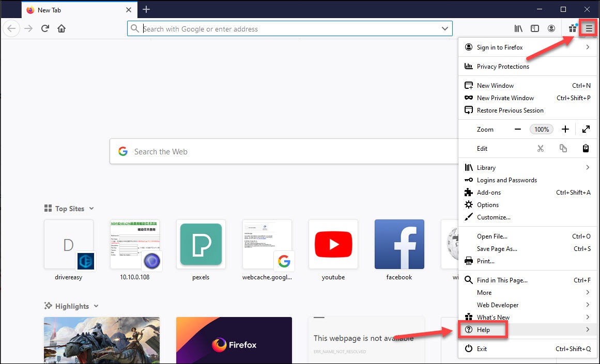Copy using the Edit copy icon
600x364 pixels.
[x=563, y=148]
